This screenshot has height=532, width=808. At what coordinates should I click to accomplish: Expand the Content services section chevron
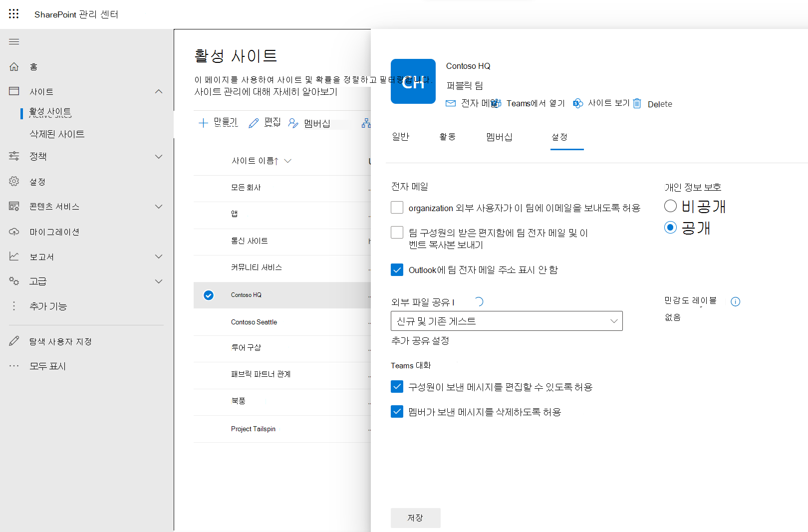click(159, 206)
